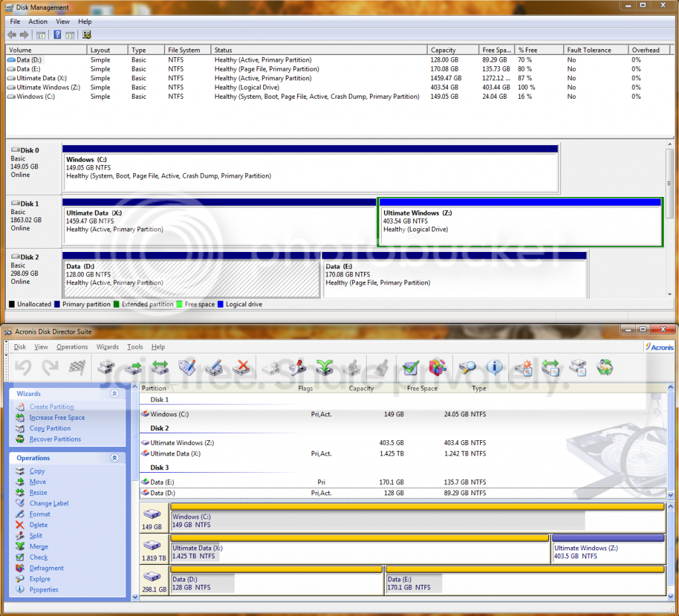Open the View menu in Disk Management
Image resolution: width=679 pixels, height=616 pixels.
[63, 22]
